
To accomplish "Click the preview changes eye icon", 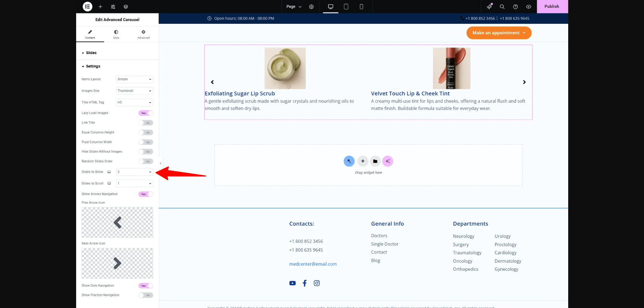I will [529, 7].
